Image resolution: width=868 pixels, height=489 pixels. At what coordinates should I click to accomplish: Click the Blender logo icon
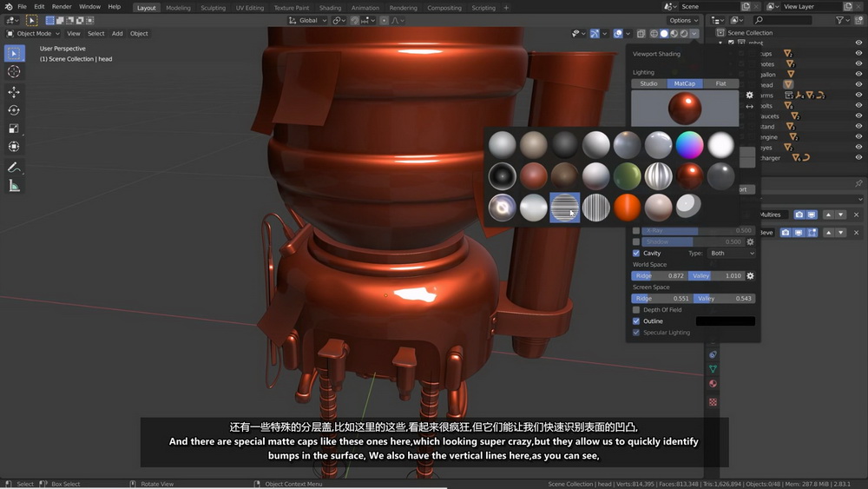click(8, 7)
